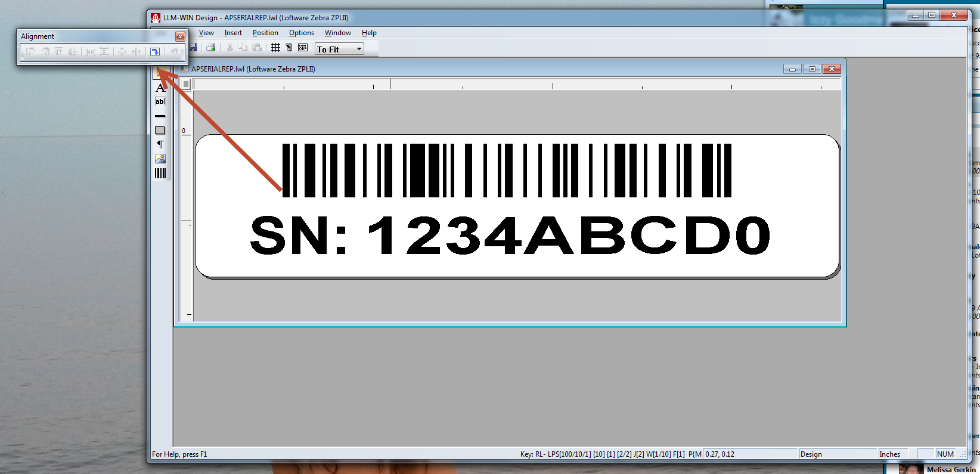The width and height of the screenshot is (980, 474).
Task: Close the APSERIALREP.lwl document window
Action: point(832,69)
